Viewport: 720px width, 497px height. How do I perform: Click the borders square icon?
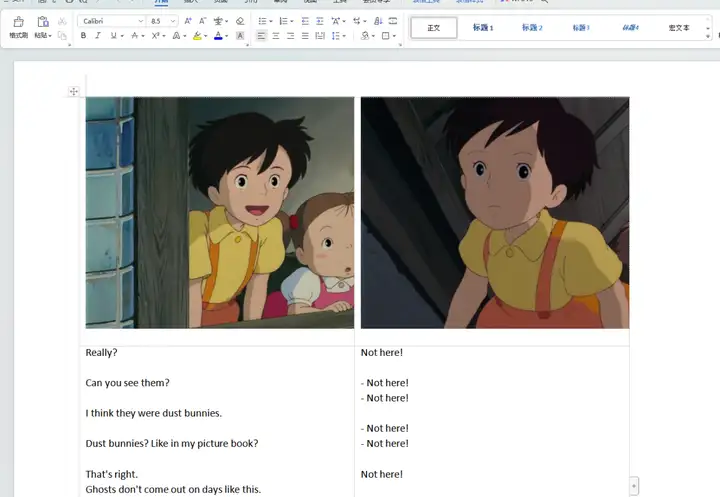(386, 35)
